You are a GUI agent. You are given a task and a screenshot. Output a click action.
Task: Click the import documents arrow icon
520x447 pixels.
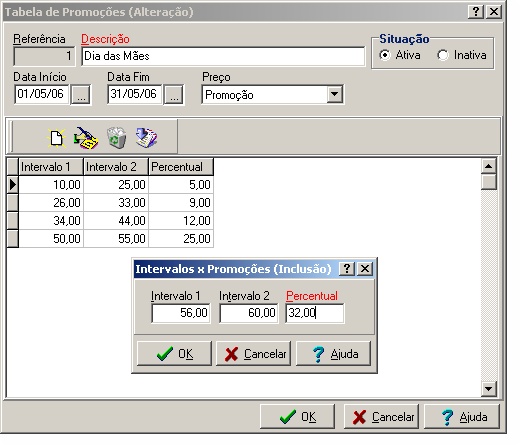pyautogui.click(x=146, y=138)
